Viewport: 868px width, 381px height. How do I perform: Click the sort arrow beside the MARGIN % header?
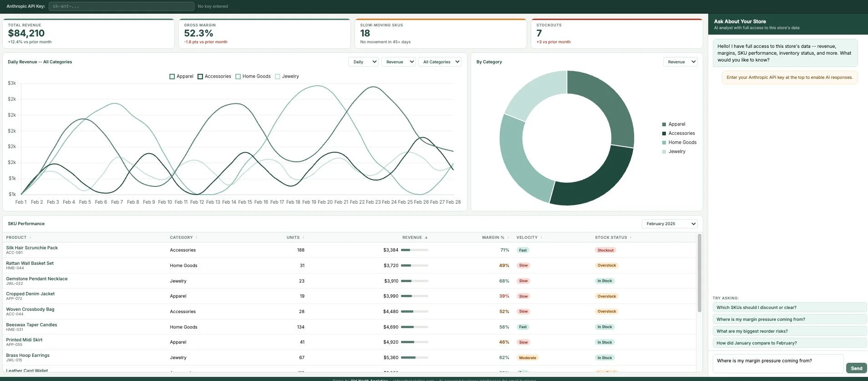508,237
